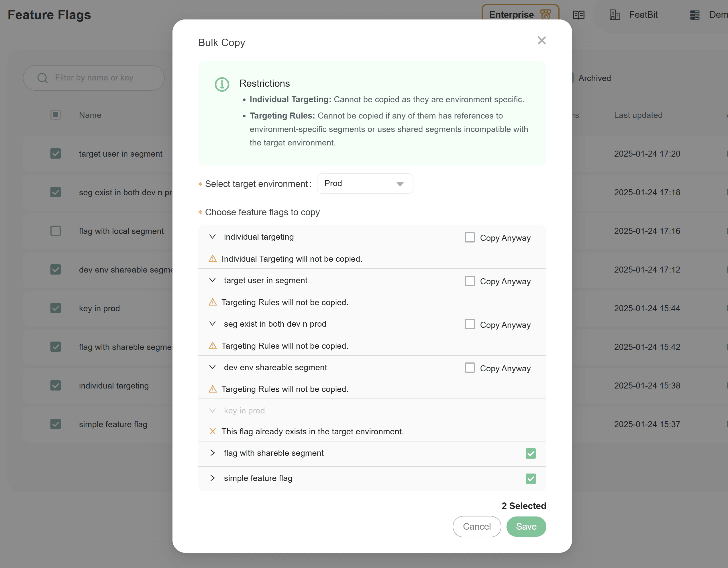The width and height of the screenshot is (728, 568).
Task: Open the documentation book icon in the header
Action: pyautogui.click(x=579, y=15)
